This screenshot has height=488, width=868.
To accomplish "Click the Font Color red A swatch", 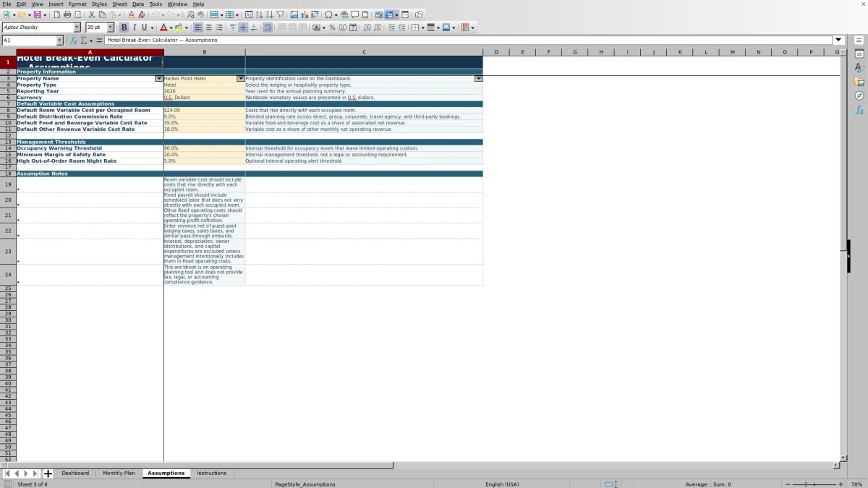I will 163,27.
